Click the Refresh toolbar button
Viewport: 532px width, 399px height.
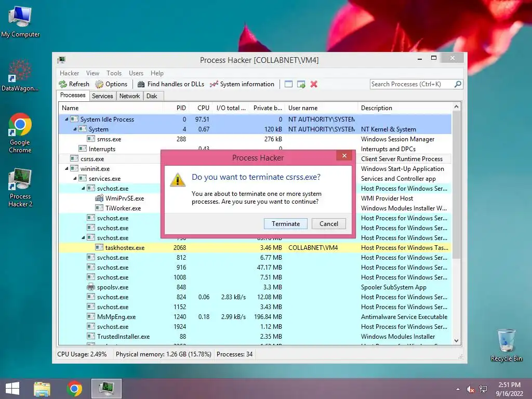coord(74,84)
